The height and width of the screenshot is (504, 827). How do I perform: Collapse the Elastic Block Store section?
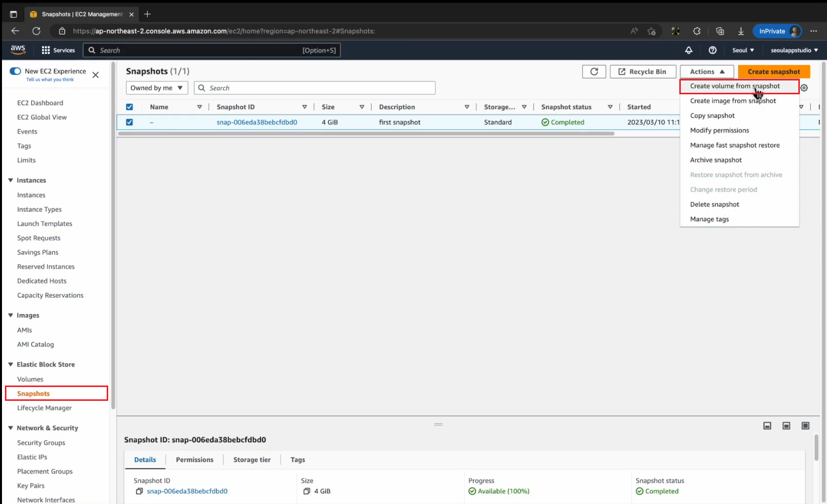click(x=11, y=364)
